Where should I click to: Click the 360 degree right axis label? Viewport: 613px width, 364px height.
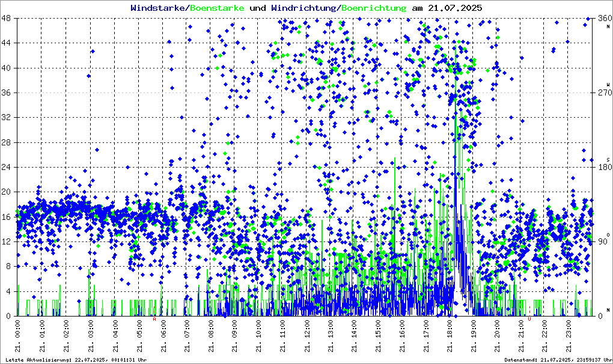(601, 19)
